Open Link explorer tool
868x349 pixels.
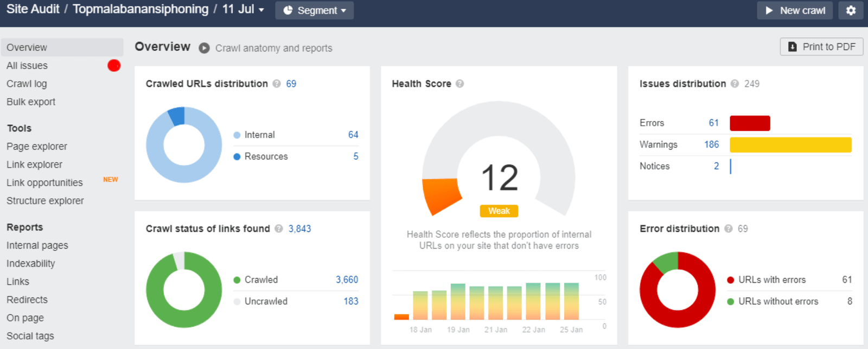34,164
